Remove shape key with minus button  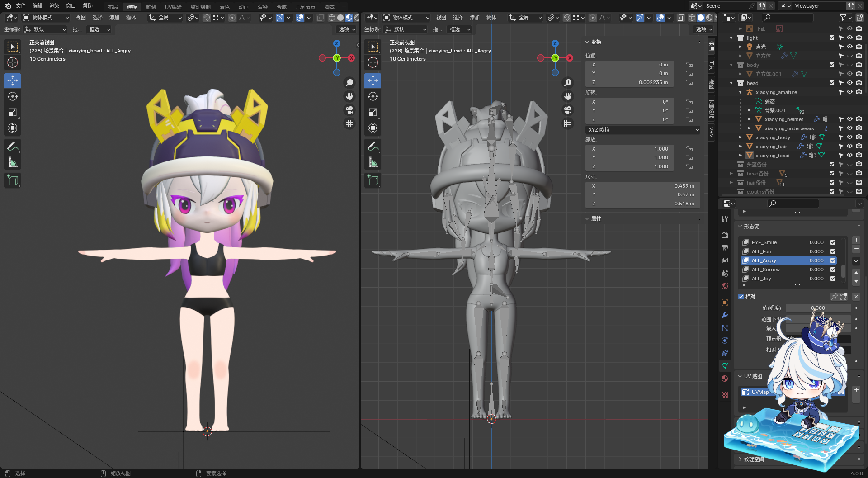856,249
